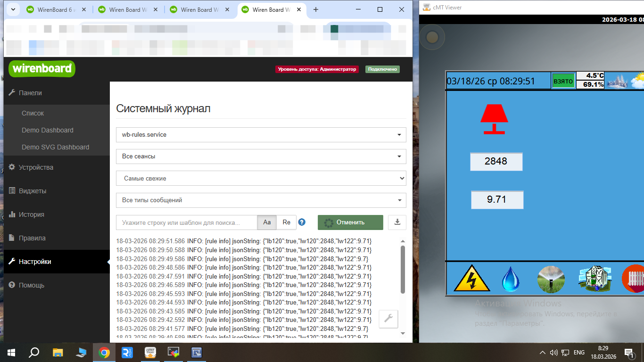
Task: Open the 'Все типы сообщений' dropdown
Action: (261, 200)
